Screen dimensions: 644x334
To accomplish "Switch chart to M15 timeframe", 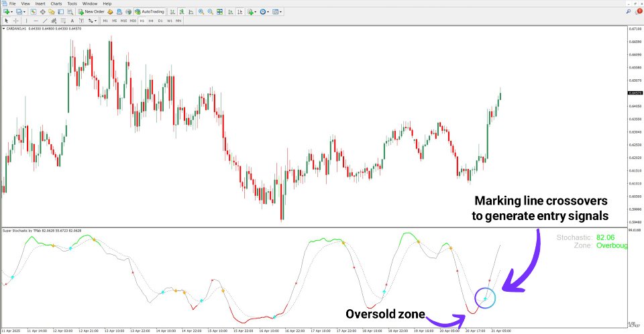I will 123,21.
